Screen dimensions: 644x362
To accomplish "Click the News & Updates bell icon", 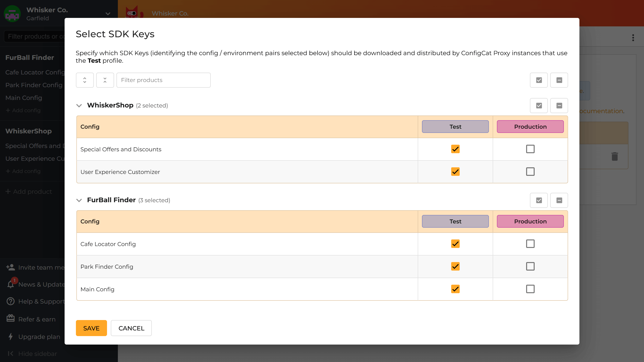I will point(10,284).
